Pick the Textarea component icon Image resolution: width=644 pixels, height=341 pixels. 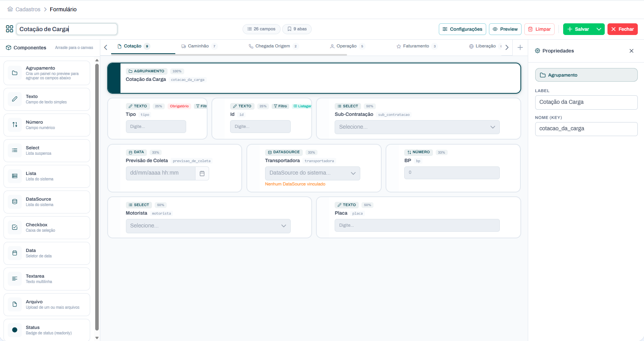pyautogui.click(x=15, y=279)
